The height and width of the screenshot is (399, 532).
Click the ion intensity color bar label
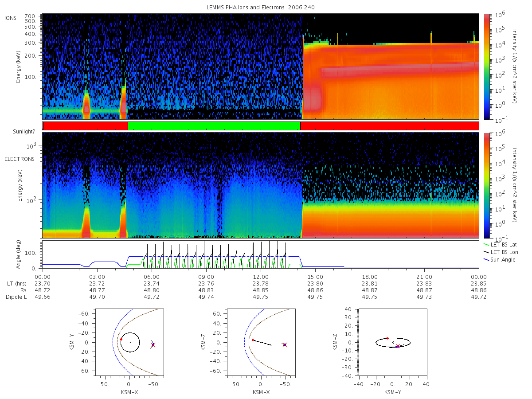coord(515,66)
